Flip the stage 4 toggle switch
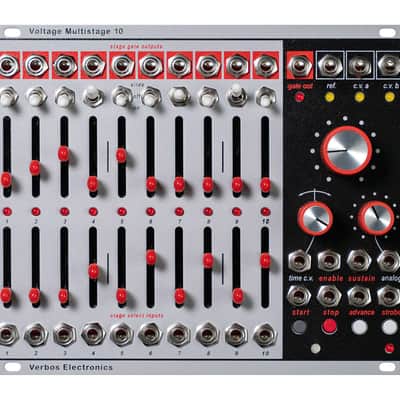 pos(93,95)
